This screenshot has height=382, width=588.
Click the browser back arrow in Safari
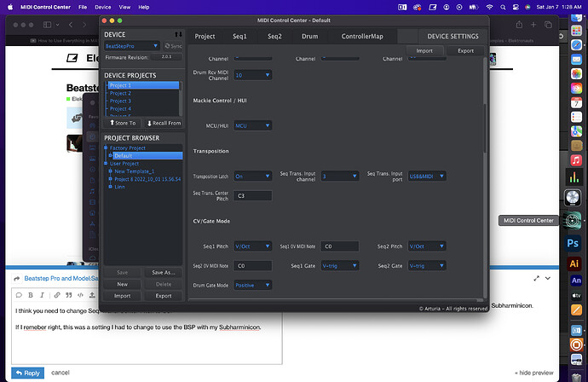71,25
